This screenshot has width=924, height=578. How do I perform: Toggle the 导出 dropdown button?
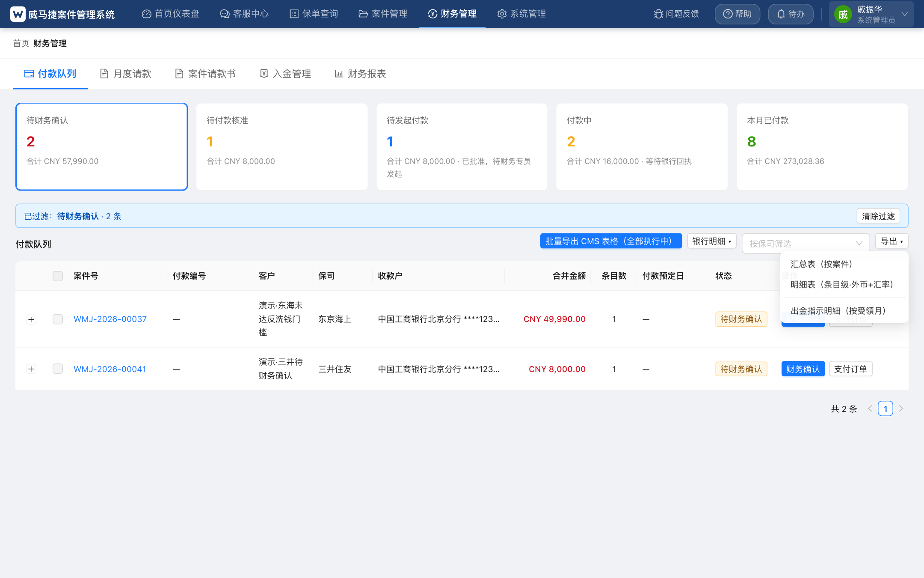(891, 241)
